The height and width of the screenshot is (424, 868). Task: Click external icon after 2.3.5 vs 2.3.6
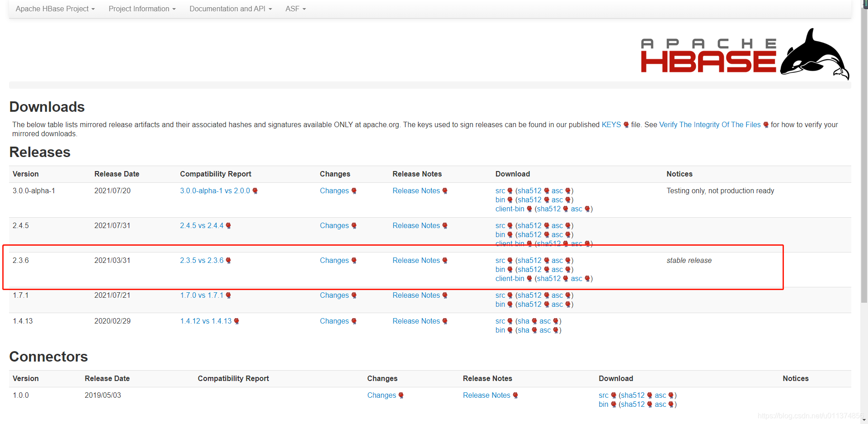coord(228,261)
